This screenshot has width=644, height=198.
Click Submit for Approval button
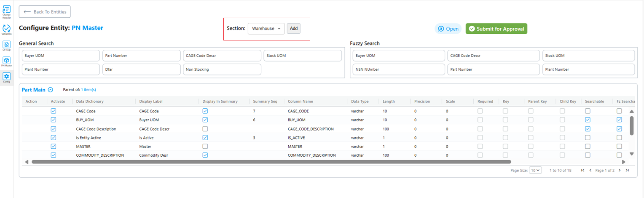[496, 29]
